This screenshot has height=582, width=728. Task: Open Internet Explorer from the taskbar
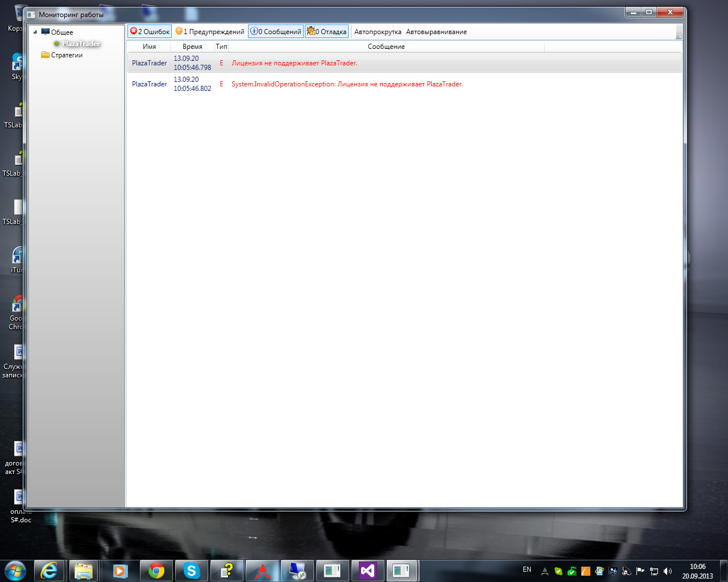[49, 571]
